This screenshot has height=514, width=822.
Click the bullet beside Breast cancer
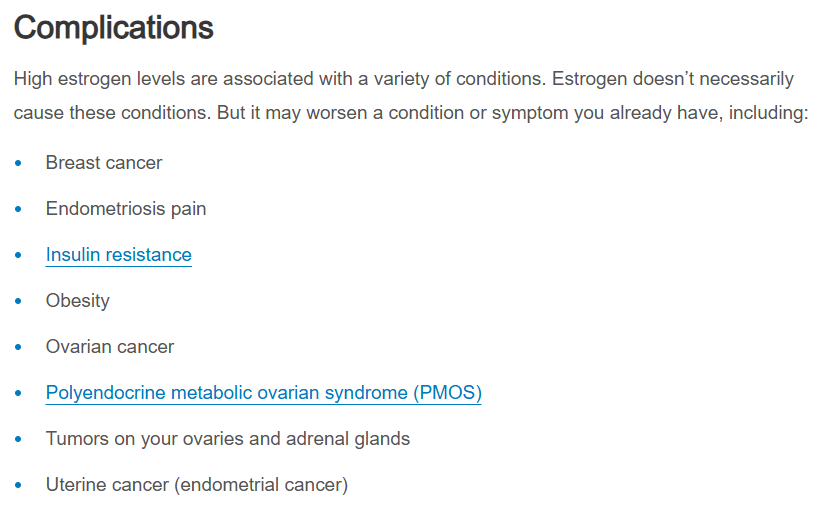(x=18, y=163)
